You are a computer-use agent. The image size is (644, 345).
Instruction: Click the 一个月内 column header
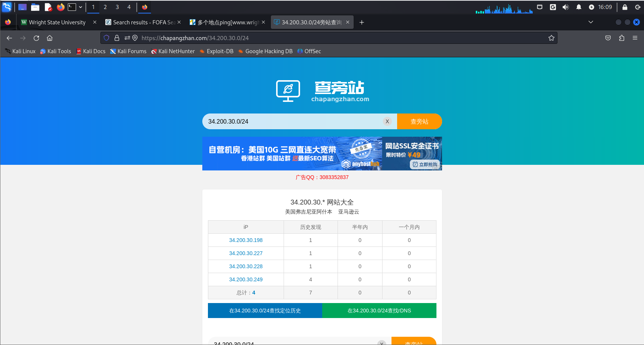409,227
